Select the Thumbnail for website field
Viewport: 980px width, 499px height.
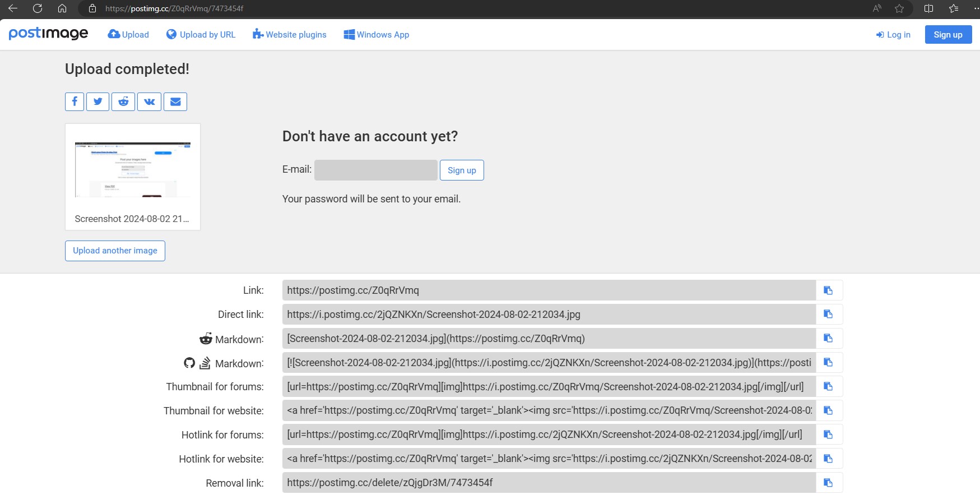click(x=549, y=410)
